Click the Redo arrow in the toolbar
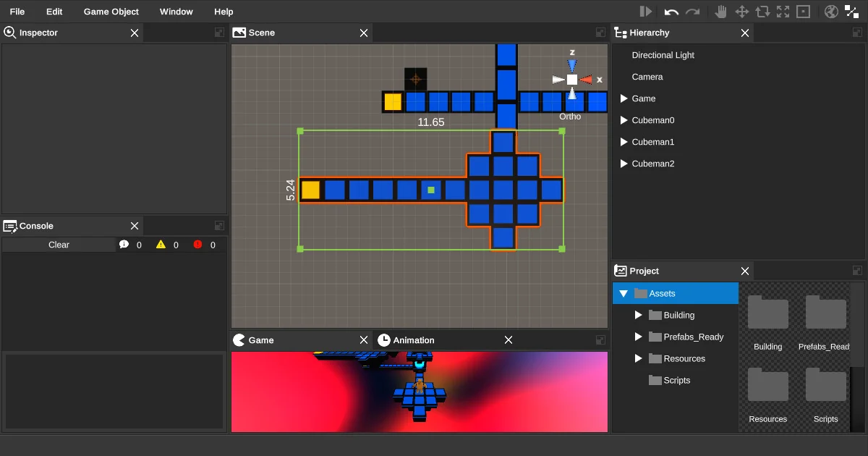Screen dimensions: 868x456 click(x=693, y=11)
